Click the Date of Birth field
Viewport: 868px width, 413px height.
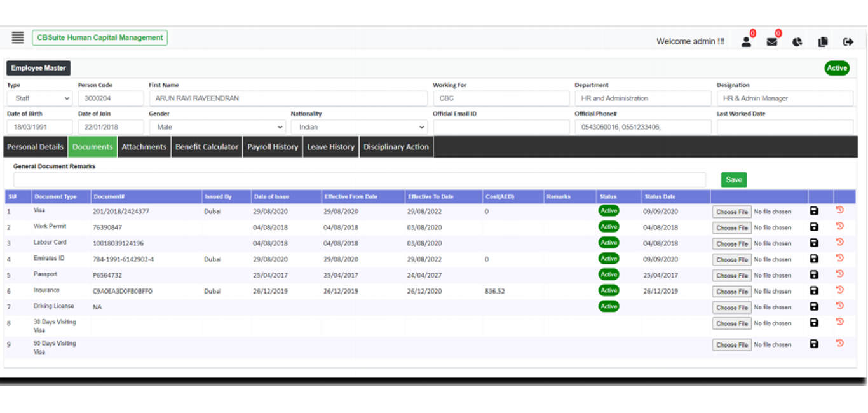(x=39, y=127)
